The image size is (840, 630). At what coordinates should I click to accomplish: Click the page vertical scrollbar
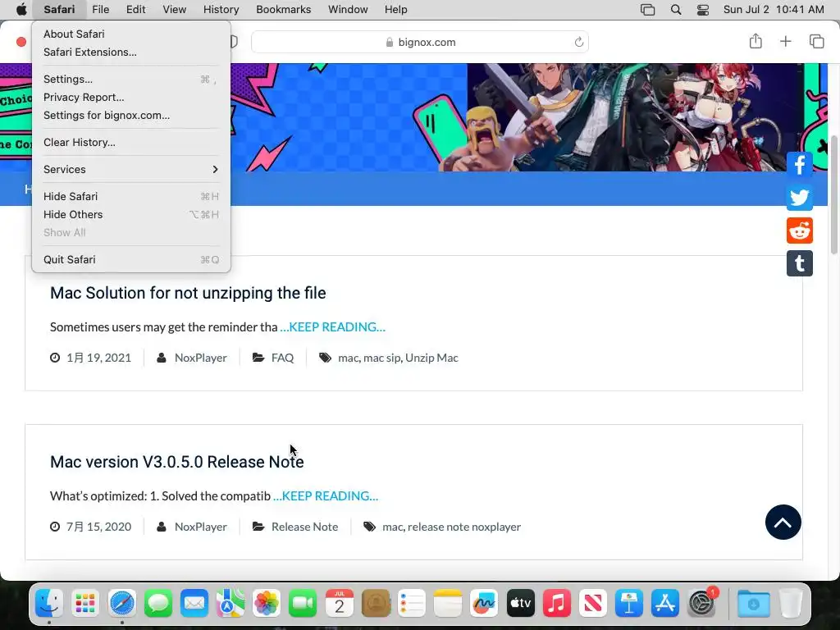(x=833, y=194)
